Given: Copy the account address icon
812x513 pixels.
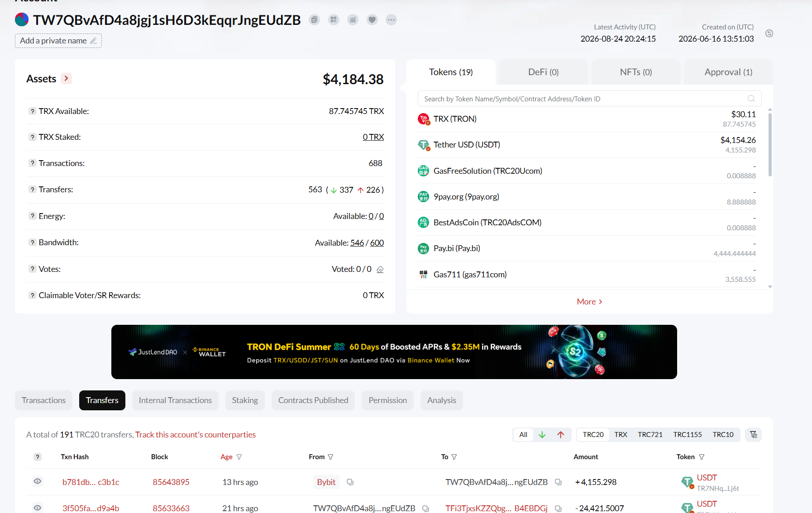Looking at the screenshot, I should click(x=314, y=20).
